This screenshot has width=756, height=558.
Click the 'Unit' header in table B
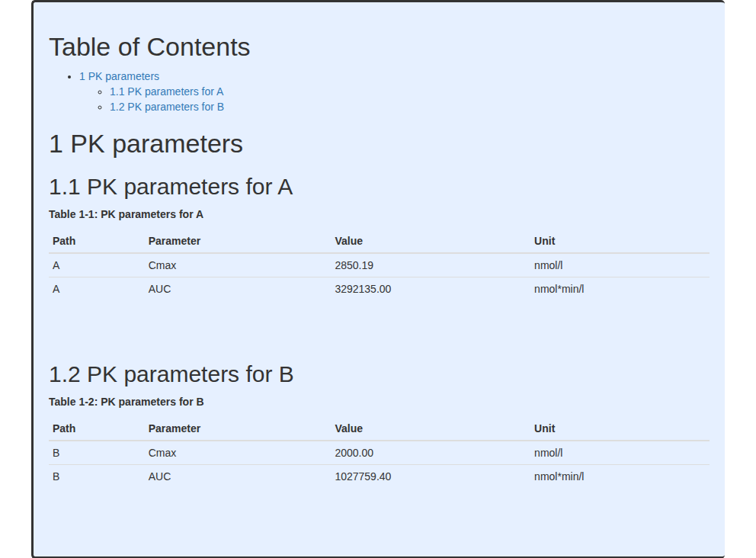(x=544, y=428)
